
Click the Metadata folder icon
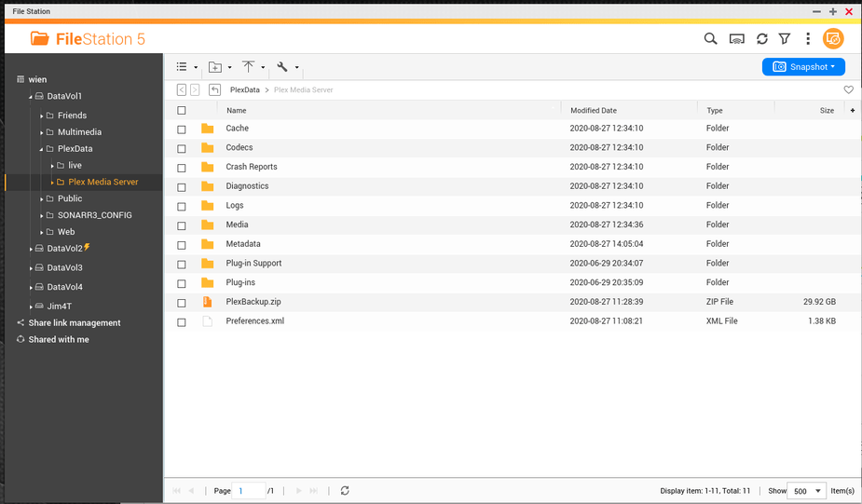(x=207, y=244)
